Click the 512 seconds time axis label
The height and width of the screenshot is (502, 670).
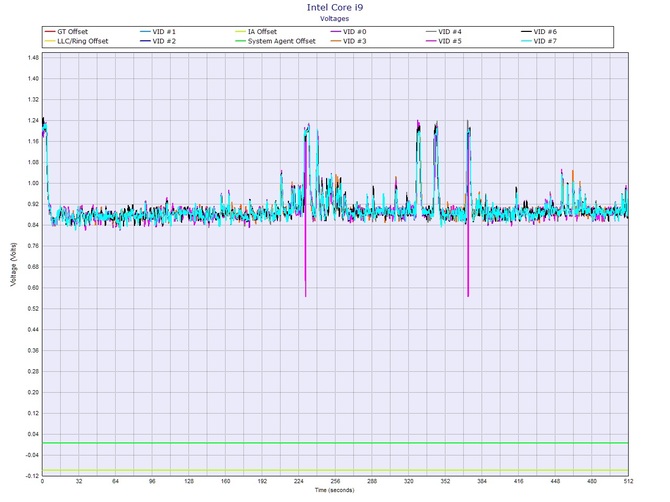point(628,481)
